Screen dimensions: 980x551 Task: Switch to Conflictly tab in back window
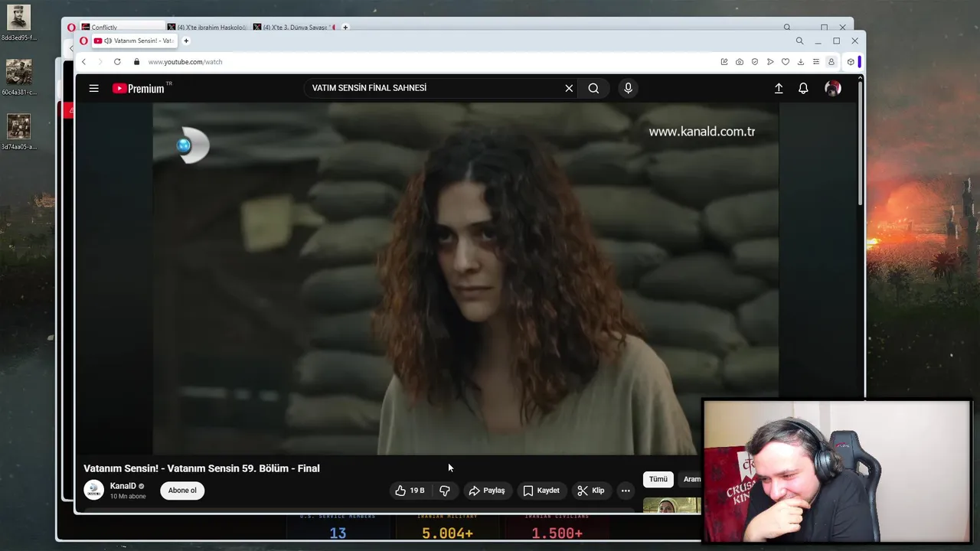121,28
